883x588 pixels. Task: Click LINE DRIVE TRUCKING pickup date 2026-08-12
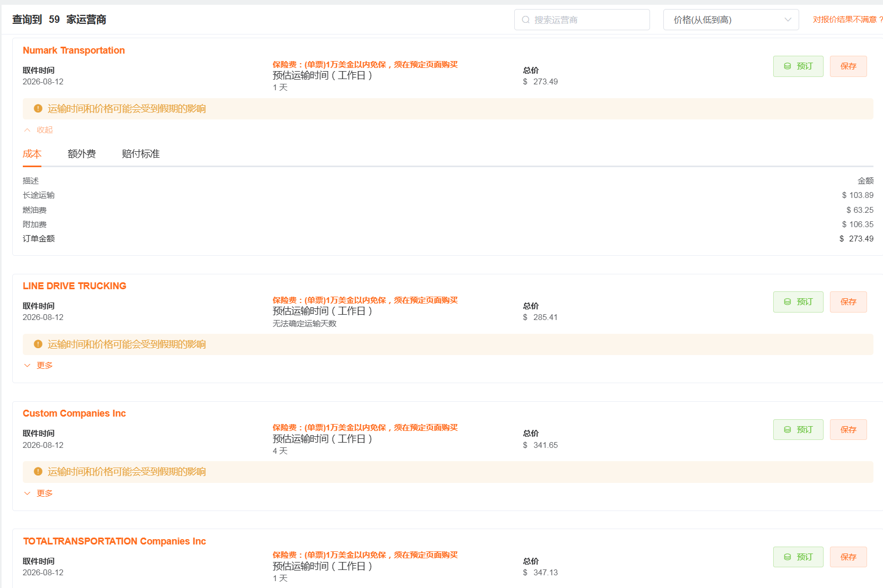[x=43, y=317]
